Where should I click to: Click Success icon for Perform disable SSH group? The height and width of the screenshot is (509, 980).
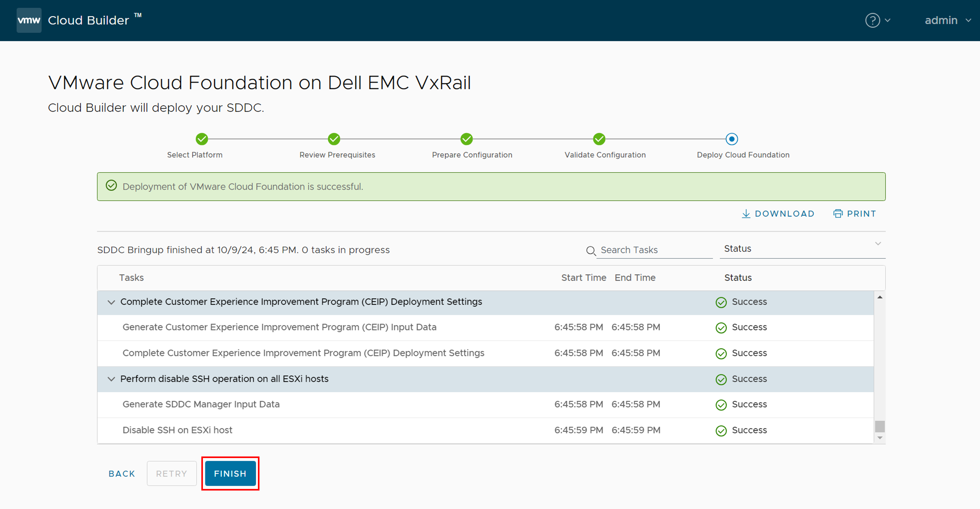721,379
